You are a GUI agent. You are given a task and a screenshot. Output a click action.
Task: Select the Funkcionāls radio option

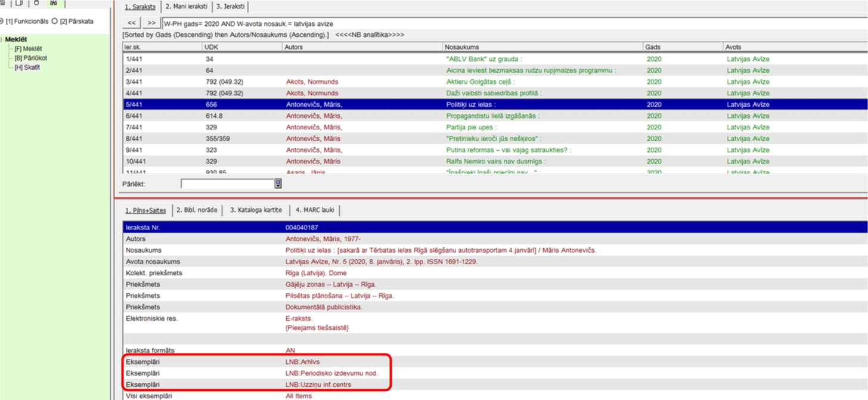tap(2, 21)
